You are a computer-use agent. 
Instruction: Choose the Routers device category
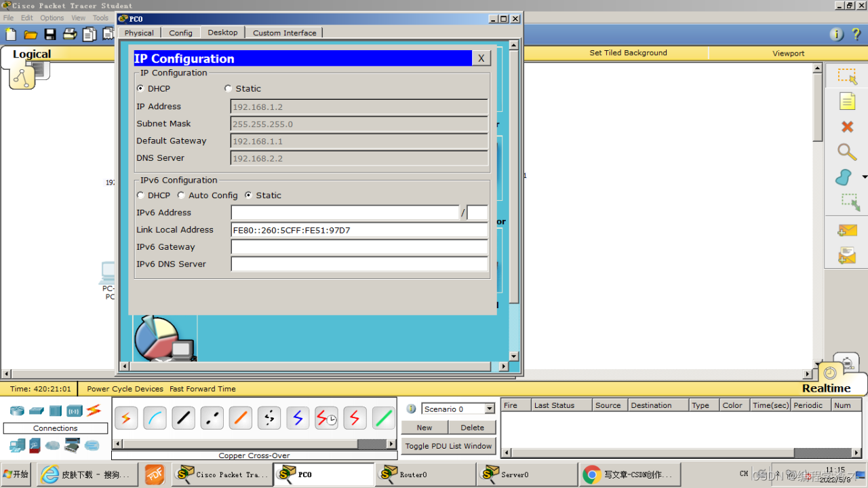pos(17,411)
